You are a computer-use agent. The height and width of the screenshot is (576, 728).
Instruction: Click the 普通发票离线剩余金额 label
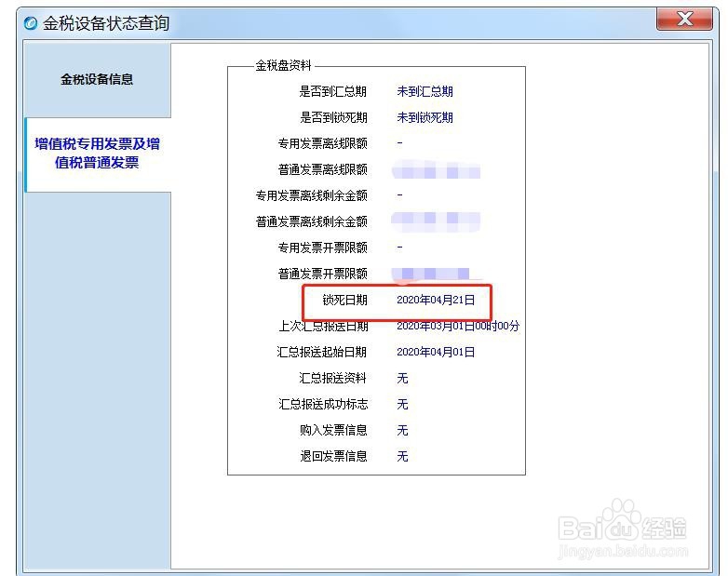coord(311,221)
